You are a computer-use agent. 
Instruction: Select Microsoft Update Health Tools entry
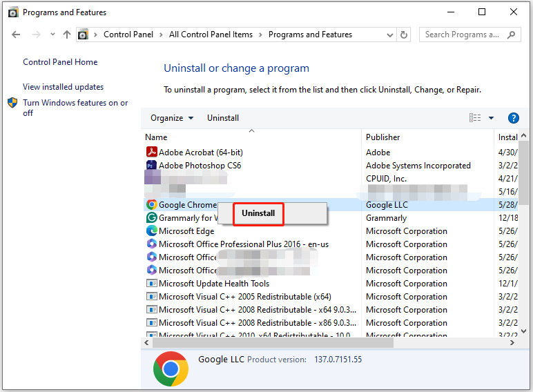pyautogui.click(x=329, y=283)
